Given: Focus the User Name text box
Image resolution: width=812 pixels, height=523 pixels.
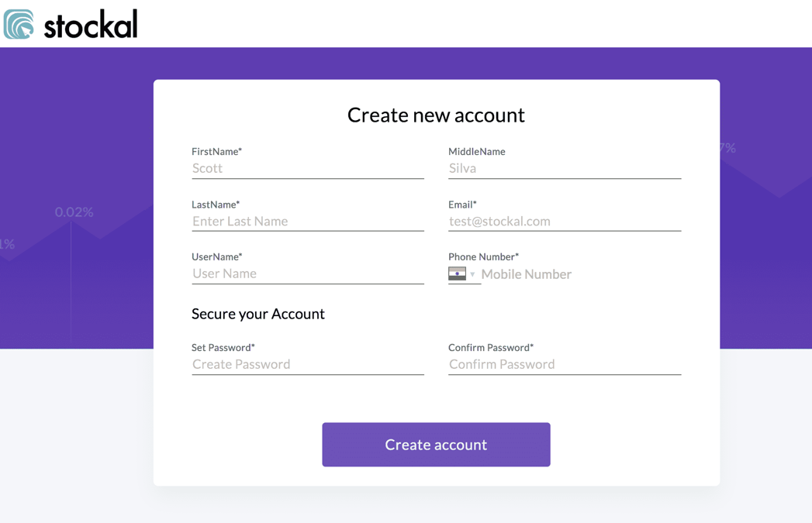Looking at the screenshot, I should coord(307,274).
